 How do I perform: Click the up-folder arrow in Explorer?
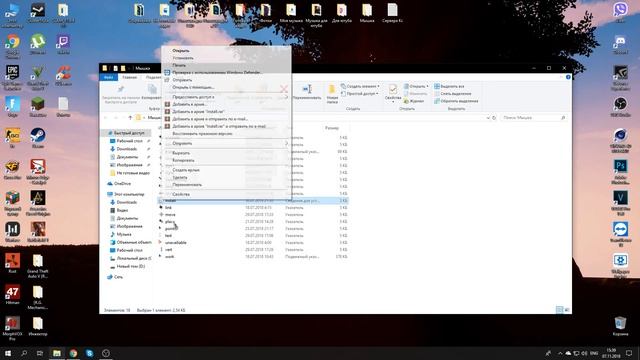130,118
